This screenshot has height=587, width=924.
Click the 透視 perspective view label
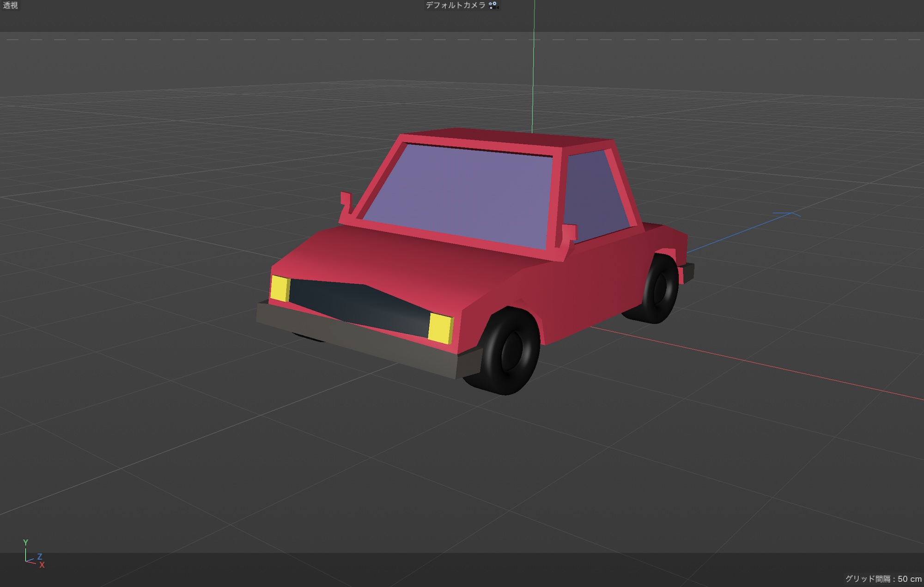pos(10,6)
